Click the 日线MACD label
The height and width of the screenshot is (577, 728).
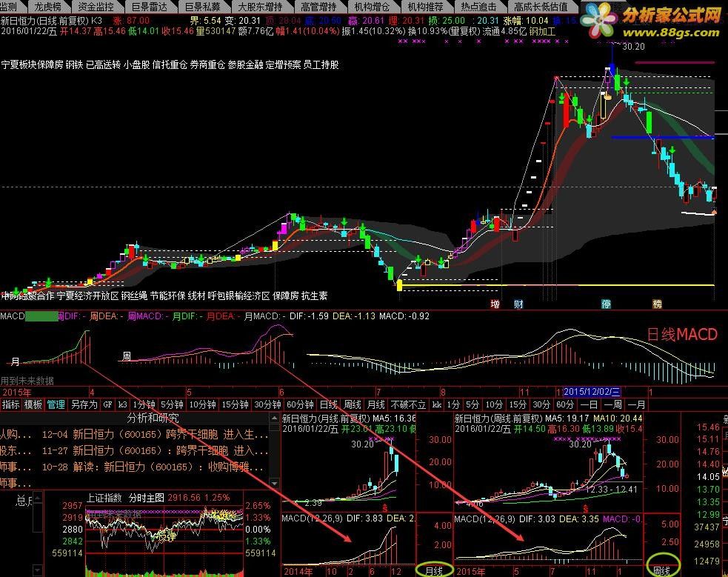click(682, 334)
